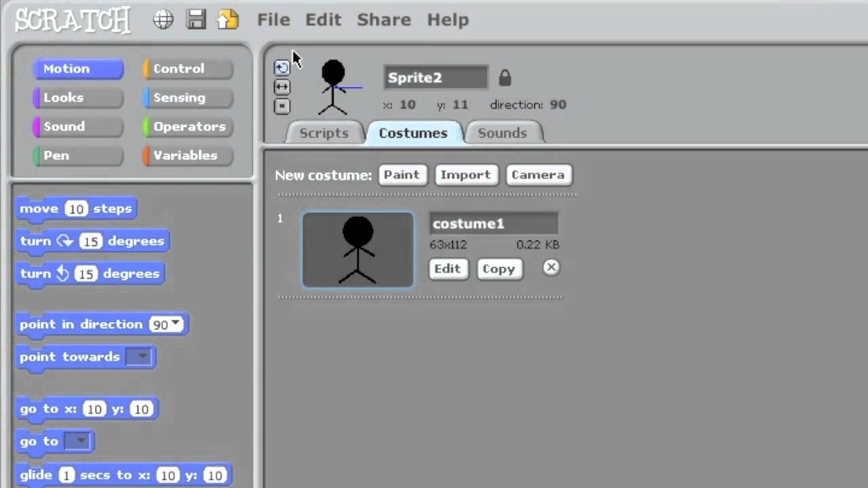This screenshot has height=488, width=868.
Task: Click y value in glide block
Action: click(214, 475)
